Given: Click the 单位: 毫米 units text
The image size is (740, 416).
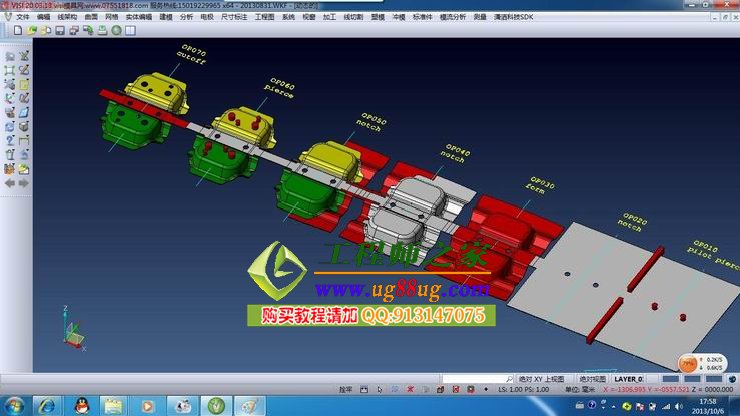Looking at the screenshot, I should [580, 390].
